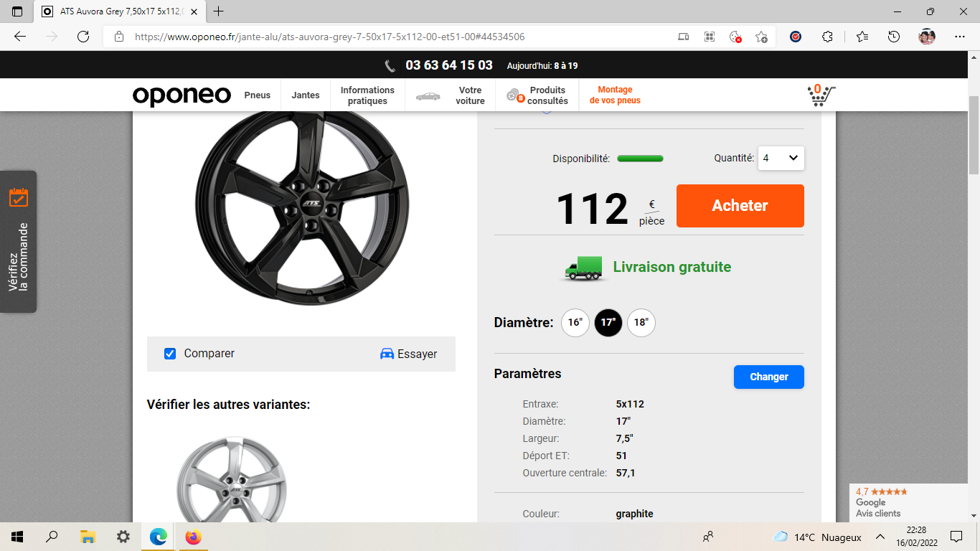Open the Pneus menu

[258, 95]
